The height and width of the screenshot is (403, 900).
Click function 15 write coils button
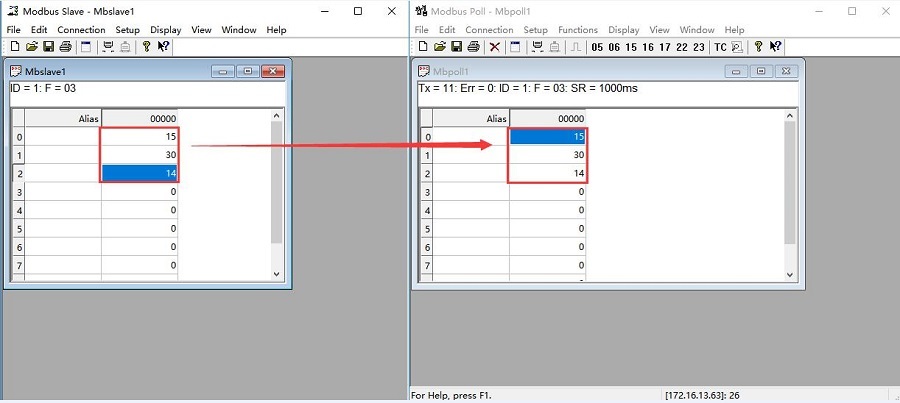631,47
